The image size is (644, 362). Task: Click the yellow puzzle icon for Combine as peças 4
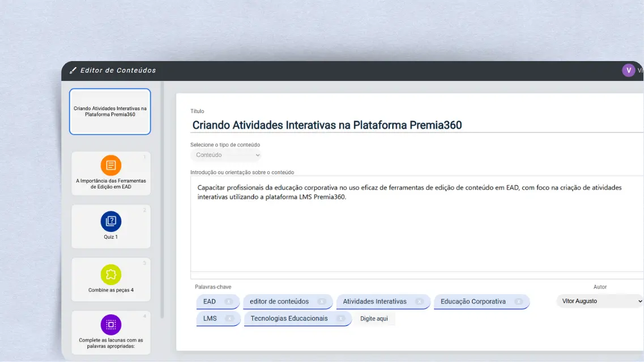point(111,275)
